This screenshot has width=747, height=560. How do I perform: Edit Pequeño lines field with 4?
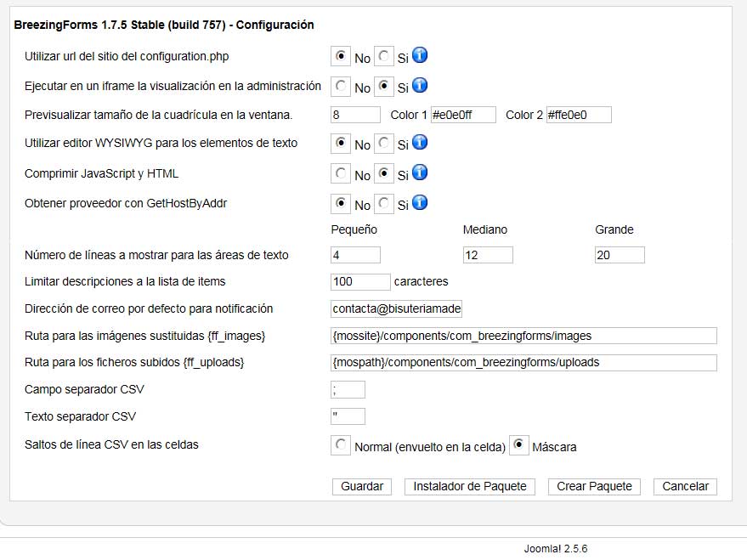pos(355,255)
